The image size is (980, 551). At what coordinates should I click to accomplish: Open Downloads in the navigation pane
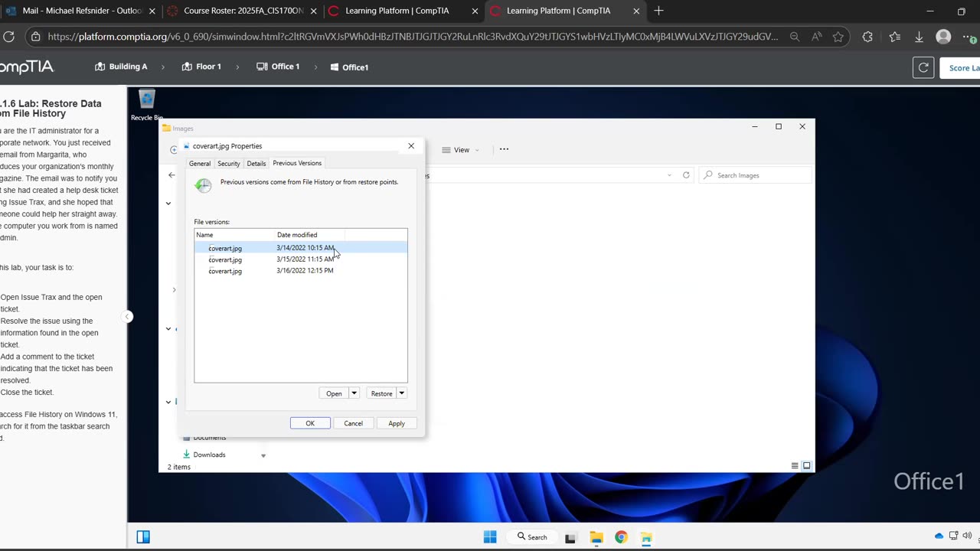tap(209, 455)
